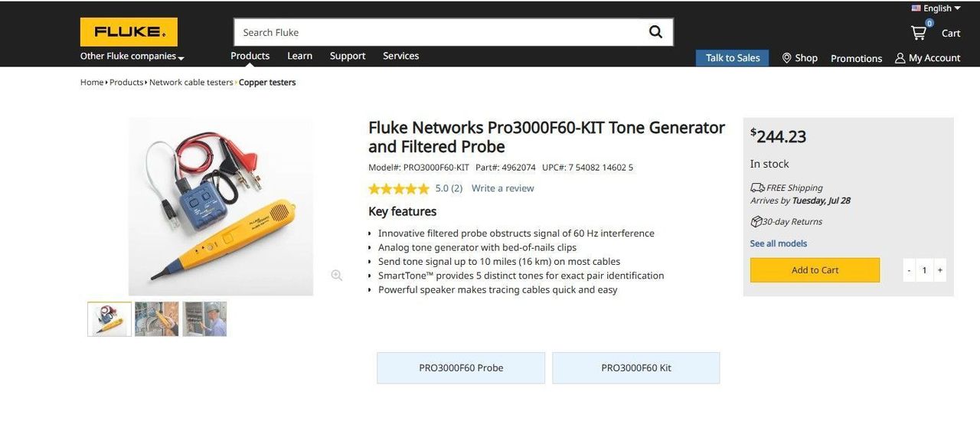The image size is (980, 431).
Task: Open My Account person icon
Action: click(x=900, y=58)
